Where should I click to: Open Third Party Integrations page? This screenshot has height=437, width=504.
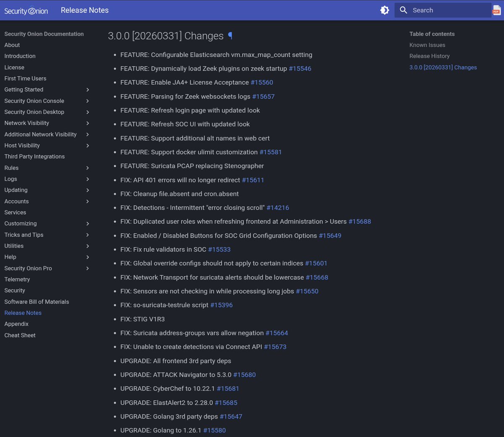[34, 157]
